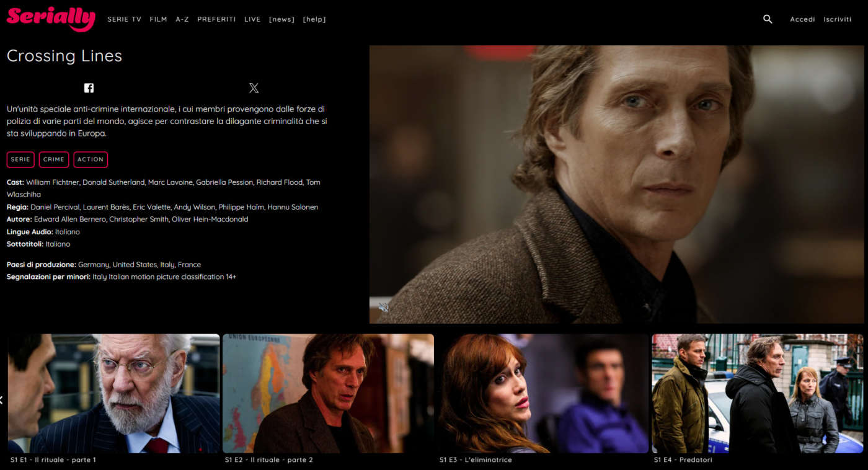Select the SERIE genre tag

pyautogui.click(x=20, y=159)
